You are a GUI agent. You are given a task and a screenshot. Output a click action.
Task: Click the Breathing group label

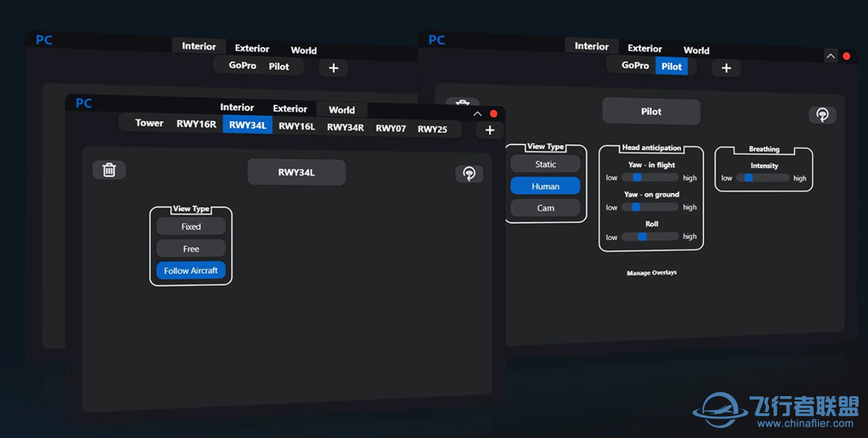pos(764,149)
